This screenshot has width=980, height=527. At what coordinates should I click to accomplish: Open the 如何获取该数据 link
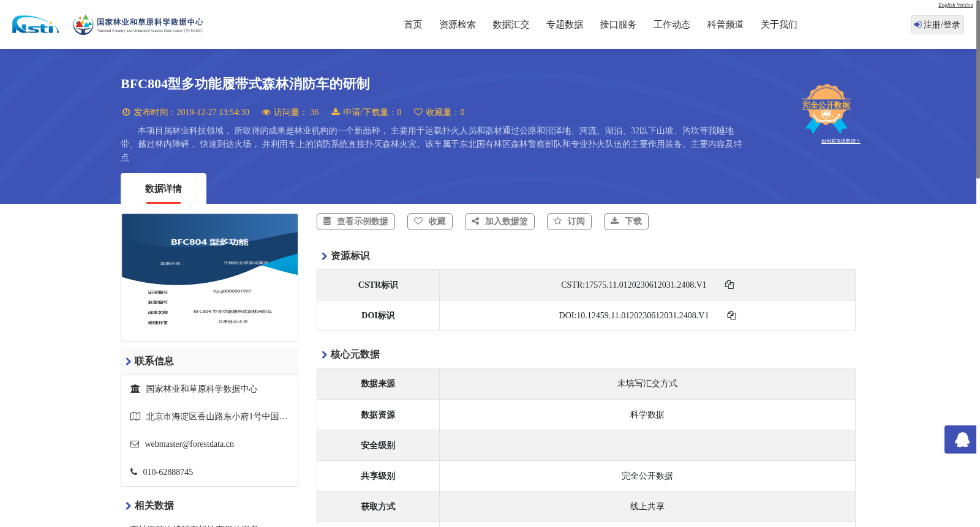(840, 141)
